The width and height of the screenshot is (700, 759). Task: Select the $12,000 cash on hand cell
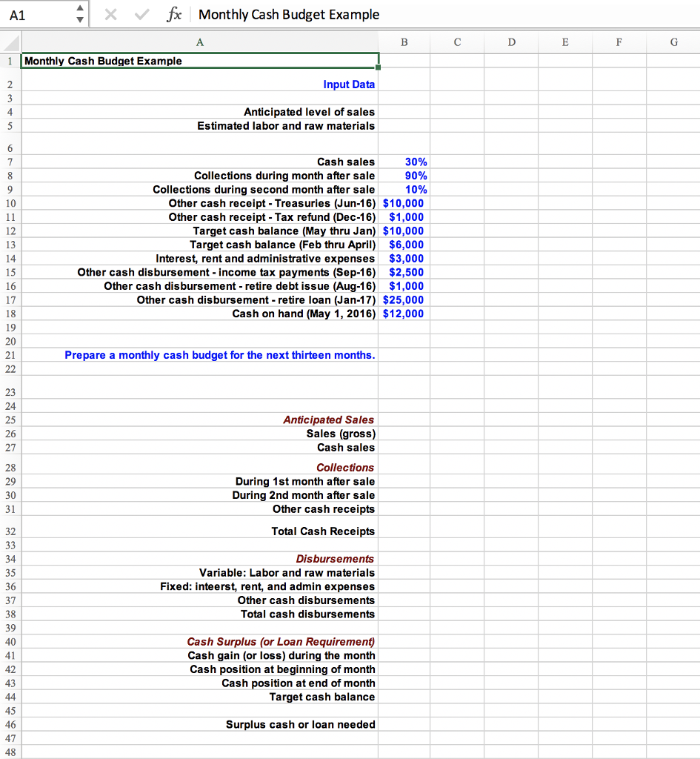pyautogui.click(x=404, y=314)
